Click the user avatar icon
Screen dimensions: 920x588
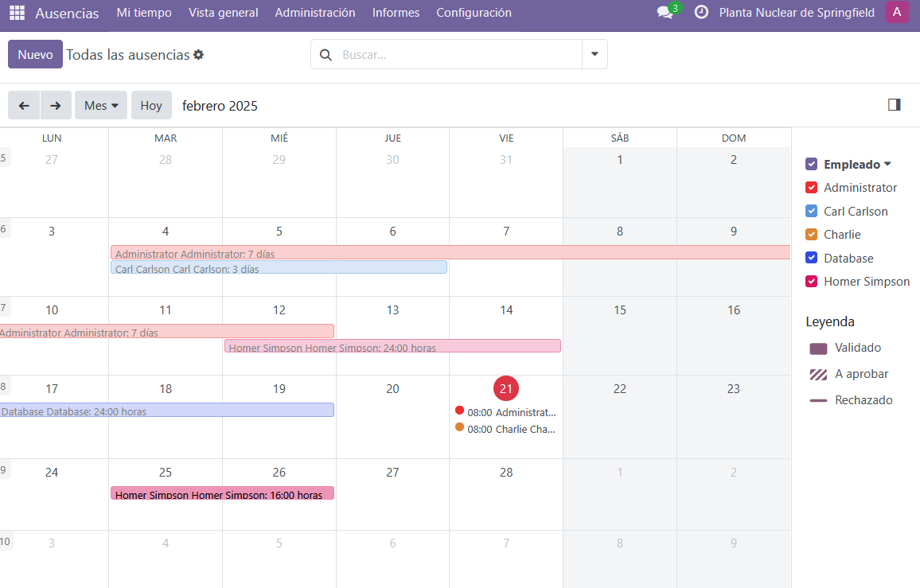click(x=897, y=13)
